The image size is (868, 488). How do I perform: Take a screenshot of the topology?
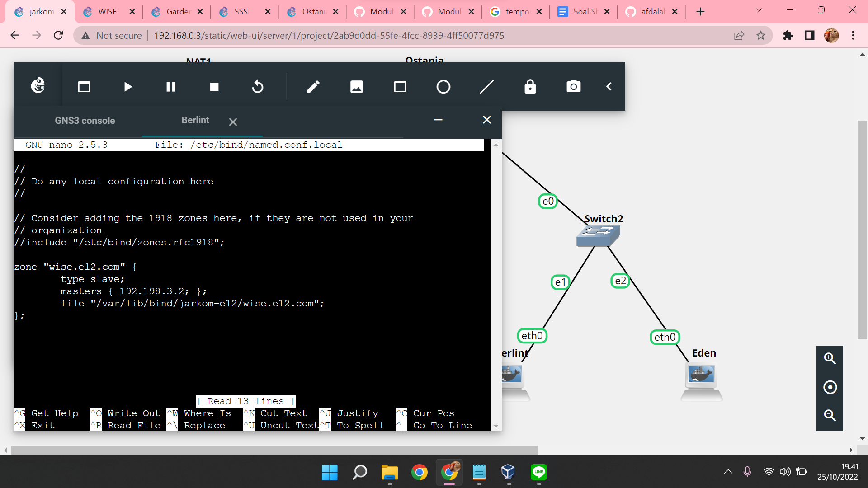pyautogui.click(x=573, y=86)
